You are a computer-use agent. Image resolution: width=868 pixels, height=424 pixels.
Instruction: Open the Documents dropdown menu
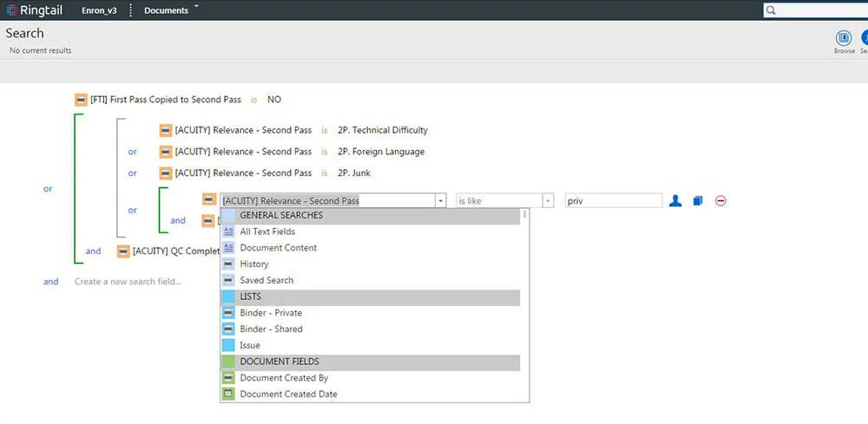click(x=171, y=10)
